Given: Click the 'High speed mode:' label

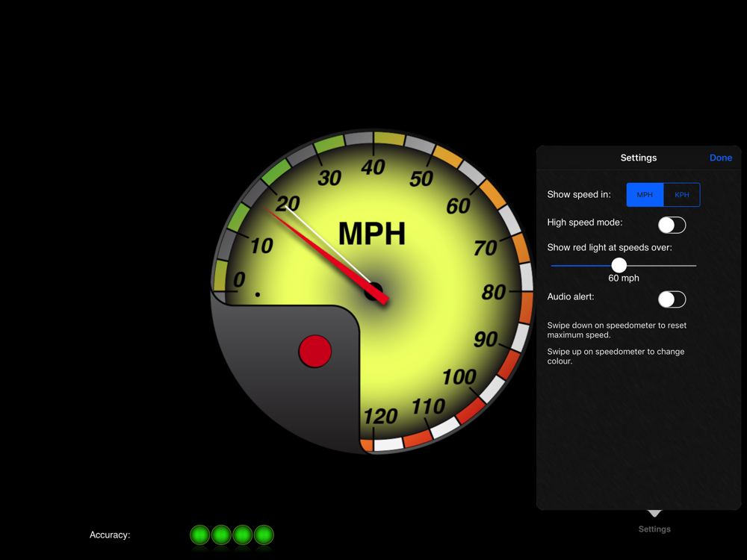Looking at the screenshot, I should 585,223.
